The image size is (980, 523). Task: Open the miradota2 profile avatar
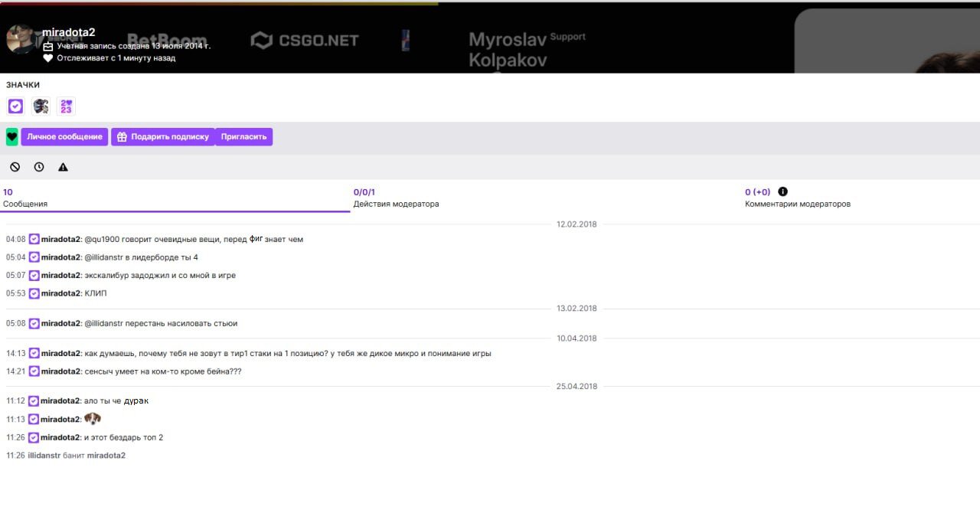21,38
